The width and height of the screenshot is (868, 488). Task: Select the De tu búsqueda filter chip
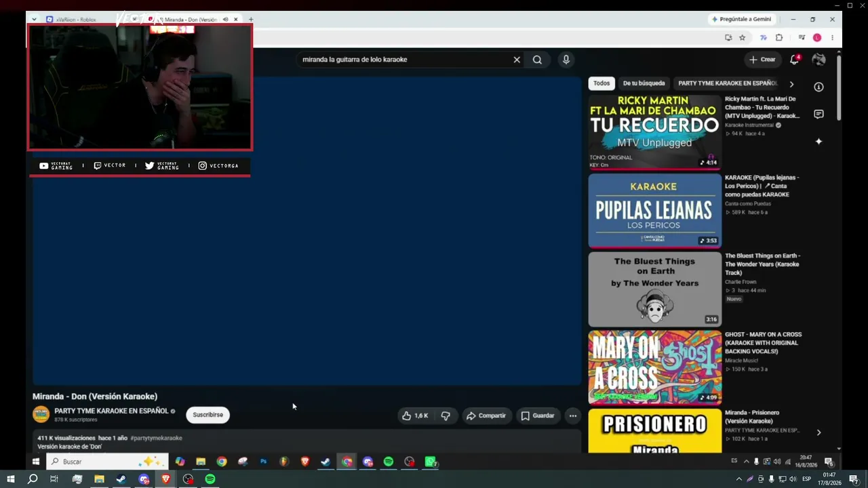click(644, 83)
